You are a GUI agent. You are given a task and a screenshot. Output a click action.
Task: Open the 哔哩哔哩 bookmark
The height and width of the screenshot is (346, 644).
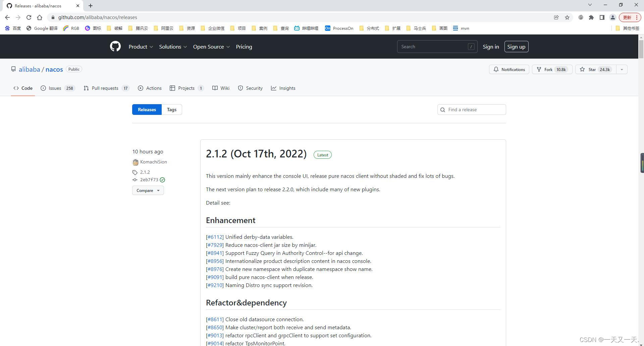pyautogui.click(x=306, y=28)
